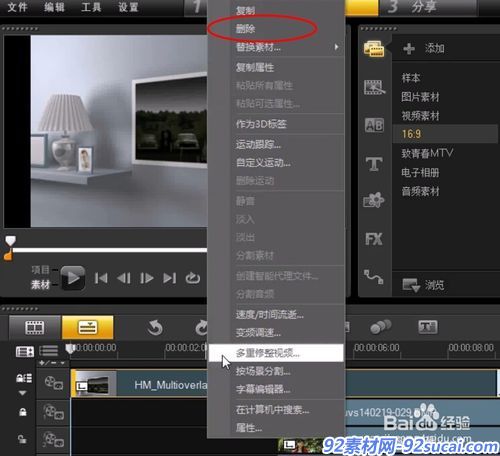Toggle repeat playback loop
Image resolution: width=500 pixels, height=456 pixels.
click(x=193, y=278)
